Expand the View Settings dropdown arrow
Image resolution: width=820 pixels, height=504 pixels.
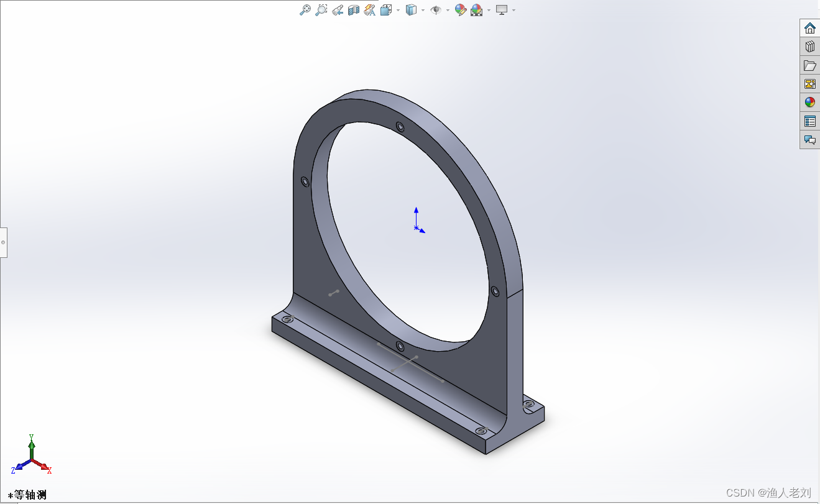click(514, 11)
